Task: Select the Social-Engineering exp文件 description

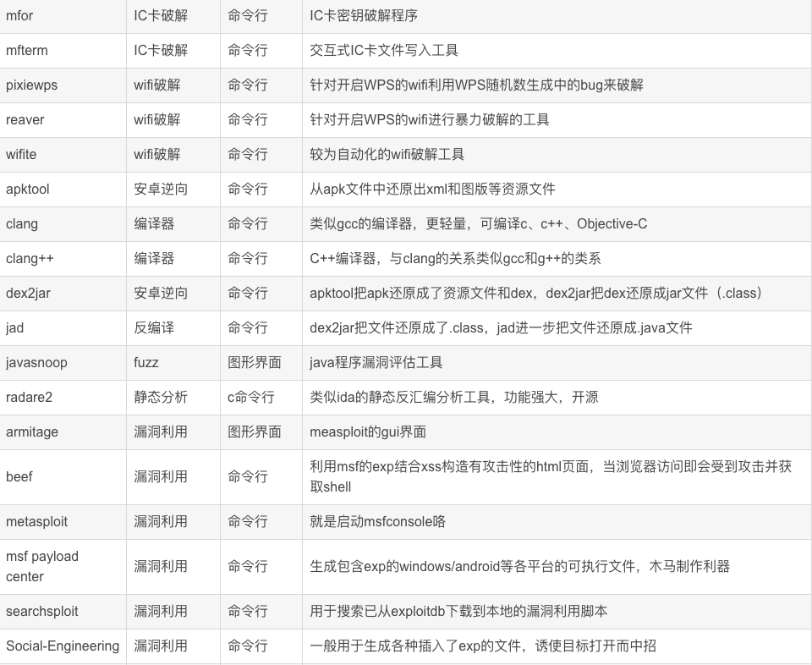Action: click(483, 646)
